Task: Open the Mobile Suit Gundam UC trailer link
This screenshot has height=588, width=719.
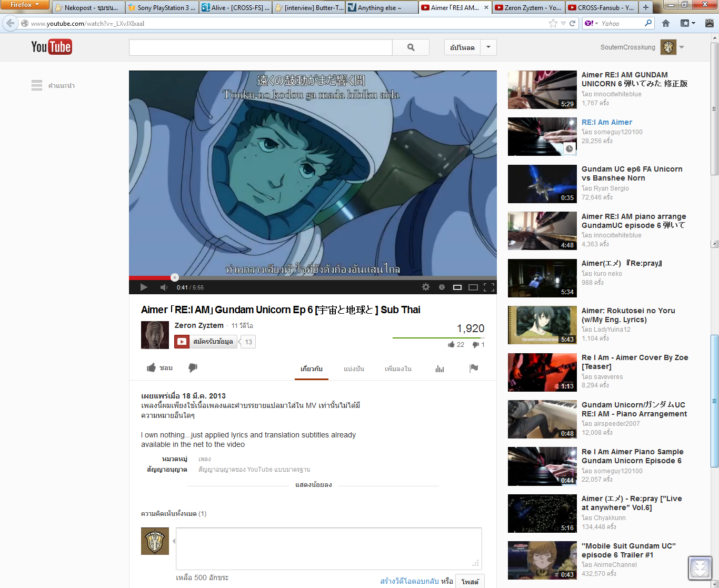Action: [628, 550]
